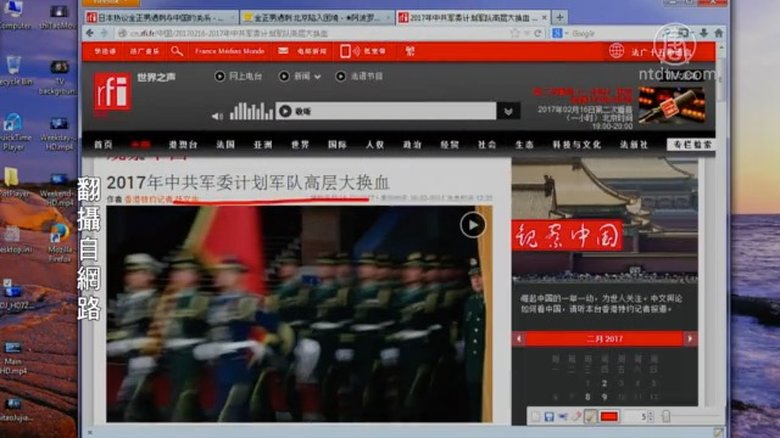Expand the audio player dropdown arrow
The height and width of the screenshot is (438, 780).
click(x=509, y=111)
